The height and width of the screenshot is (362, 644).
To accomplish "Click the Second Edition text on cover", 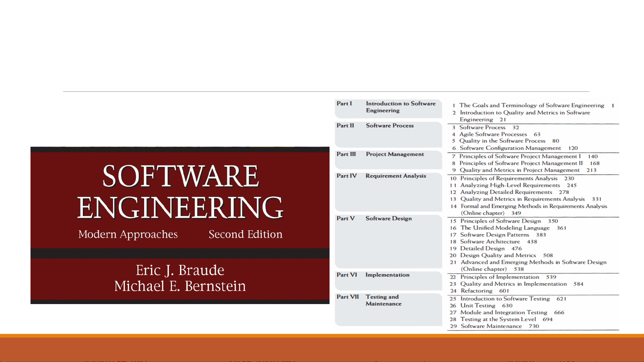I will point(245,234).
